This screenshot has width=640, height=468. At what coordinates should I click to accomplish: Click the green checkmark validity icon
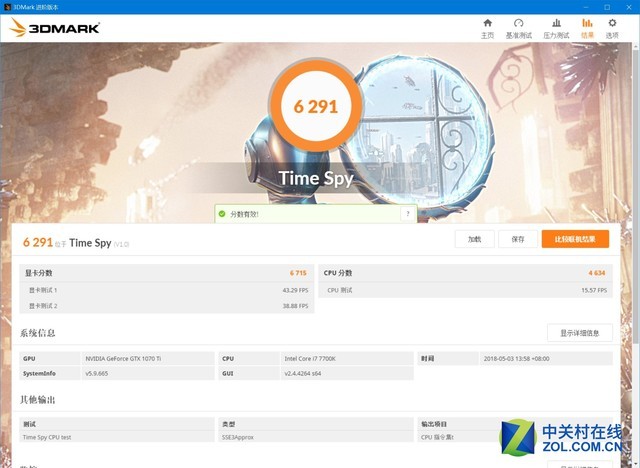(x=222, y=214)
